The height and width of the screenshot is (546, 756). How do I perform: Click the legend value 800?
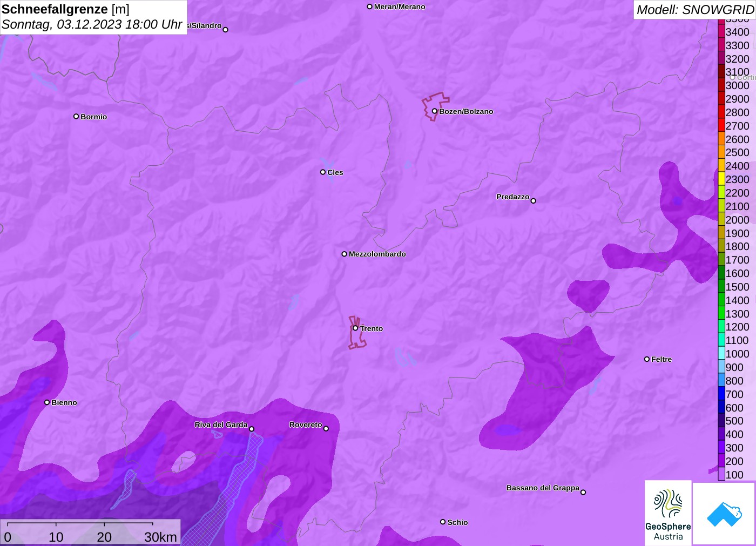734,381
